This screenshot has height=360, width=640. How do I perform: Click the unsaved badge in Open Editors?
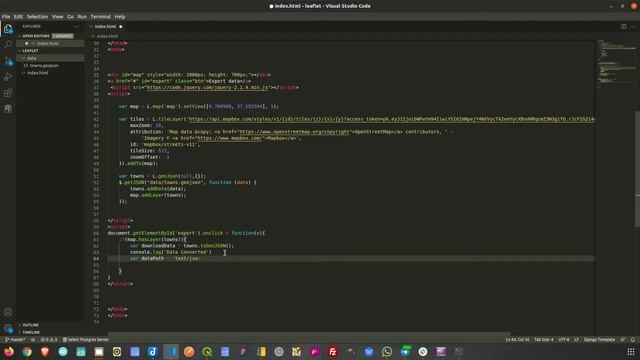click(x=62, y=36)
